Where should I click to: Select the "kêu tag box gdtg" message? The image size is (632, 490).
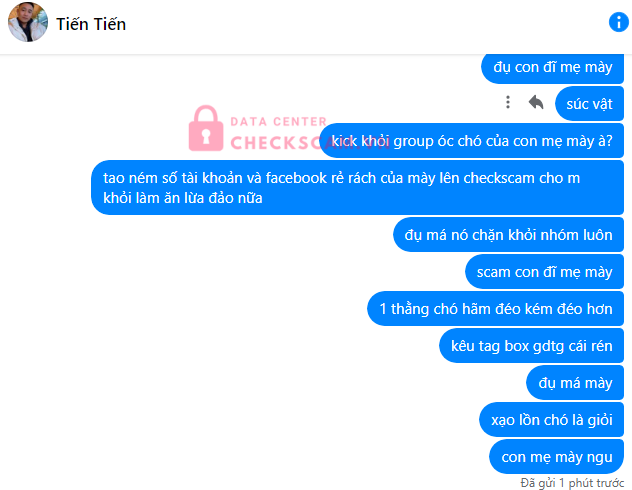pyautogui.click(x=531, y=346)
